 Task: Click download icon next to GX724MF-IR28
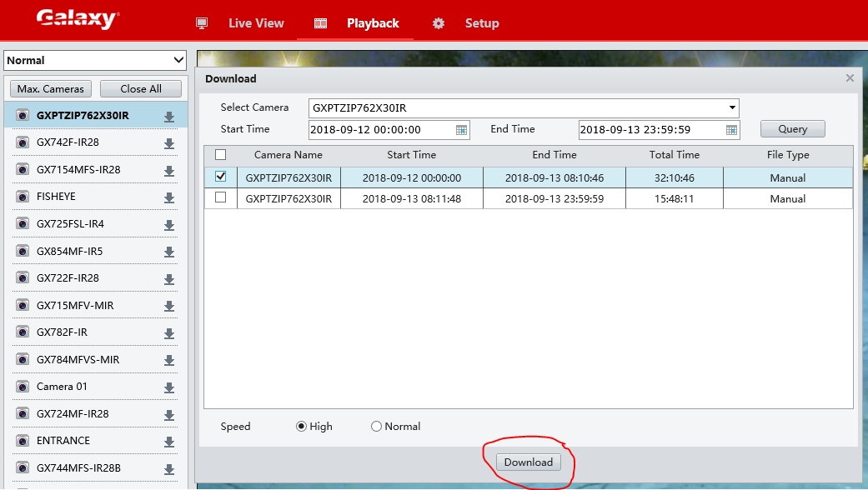click(169, 415)
